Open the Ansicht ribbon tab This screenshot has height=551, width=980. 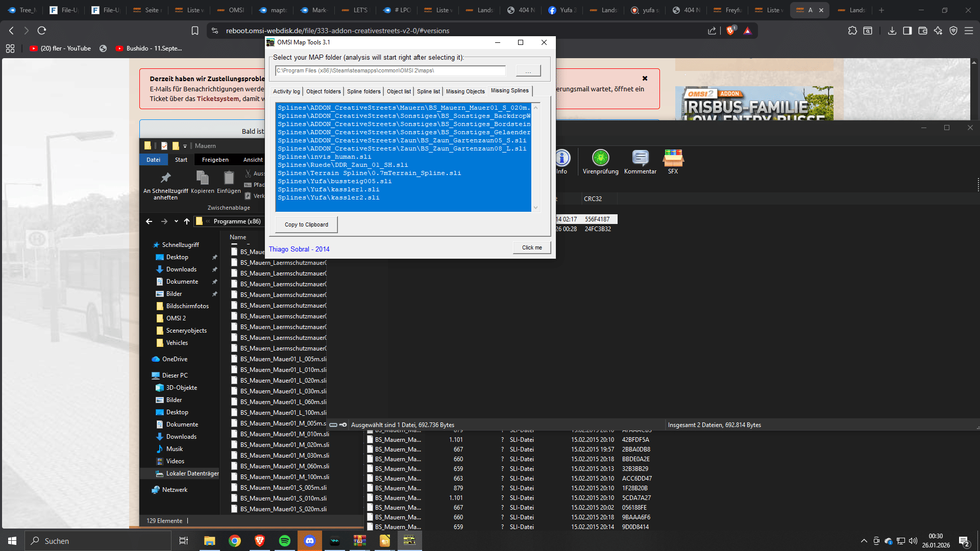253,160
